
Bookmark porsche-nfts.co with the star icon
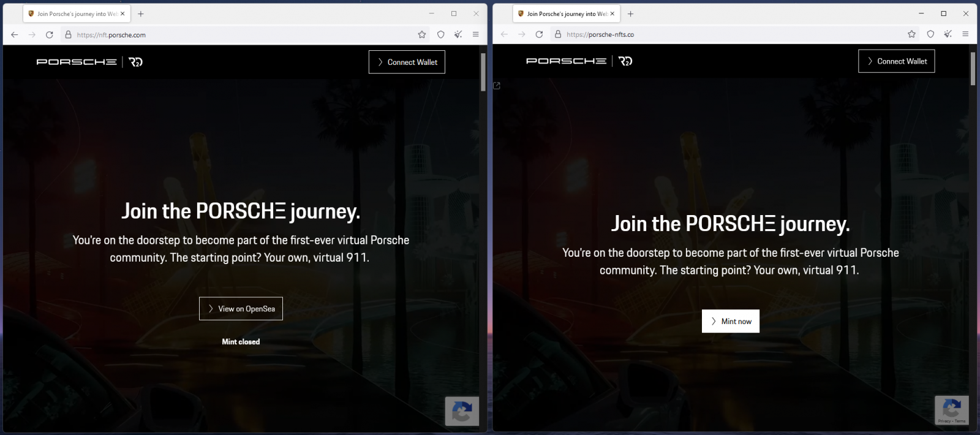(x=912, y=34)
